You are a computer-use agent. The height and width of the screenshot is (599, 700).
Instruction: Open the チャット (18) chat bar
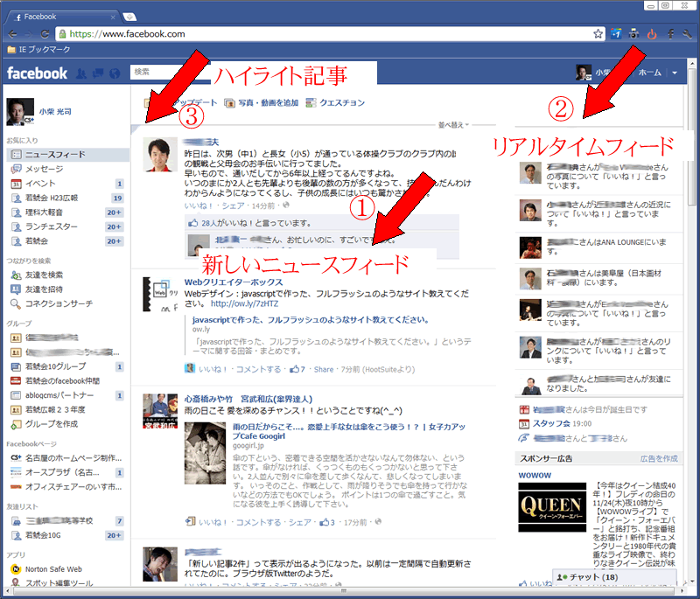tap(615, 576)
